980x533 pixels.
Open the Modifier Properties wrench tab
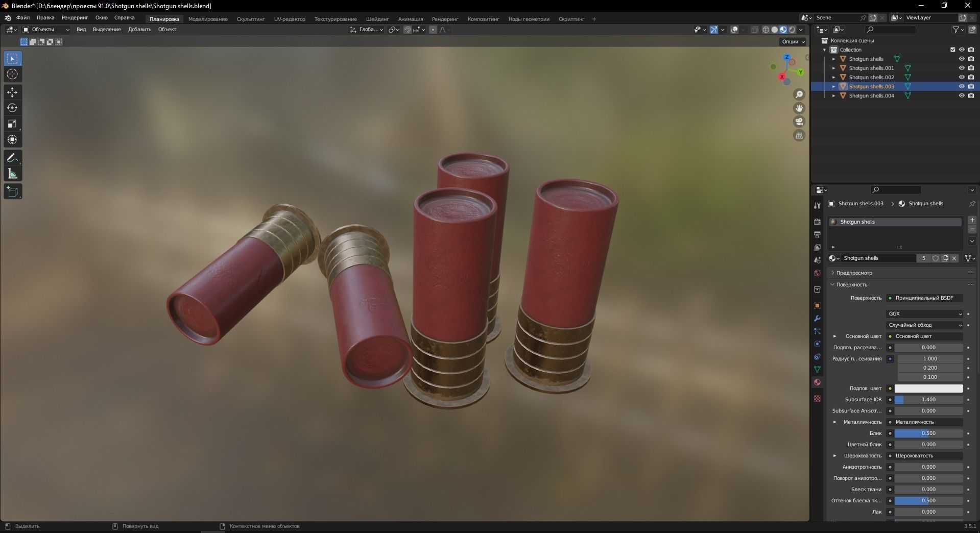click(817, 318)
